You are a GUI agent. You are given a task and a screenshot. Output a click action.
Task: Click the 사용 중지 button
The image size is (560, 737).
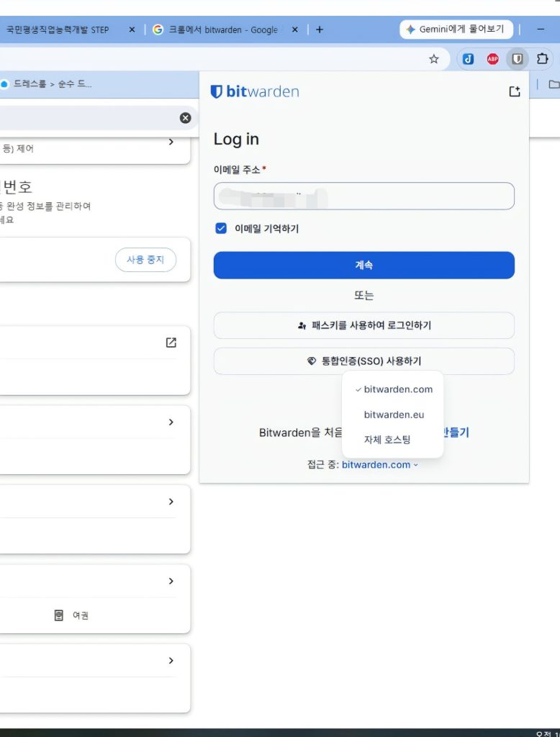pyautogui.click(x=146, y=259)
